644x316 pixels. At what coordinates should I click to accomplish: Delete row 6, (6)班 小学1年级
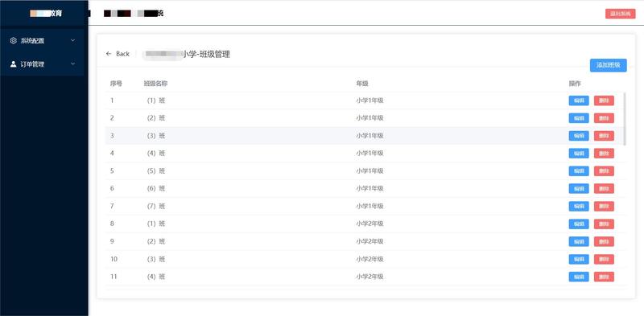pyautogui.click(x=604, y=189)
